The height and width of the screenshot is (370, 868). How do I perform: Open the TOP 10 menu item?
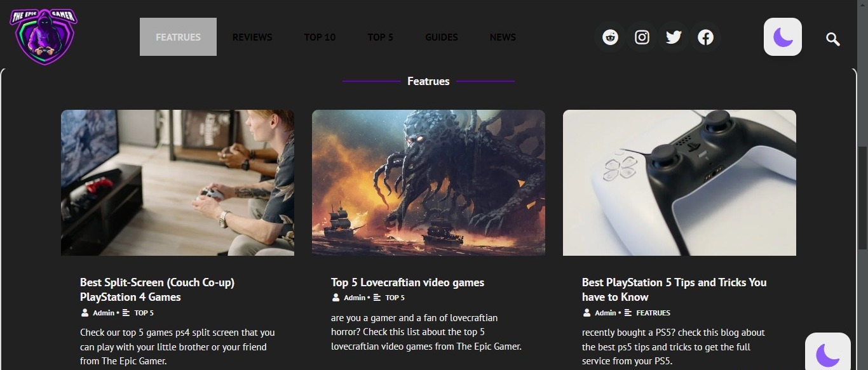pos(320,37)
